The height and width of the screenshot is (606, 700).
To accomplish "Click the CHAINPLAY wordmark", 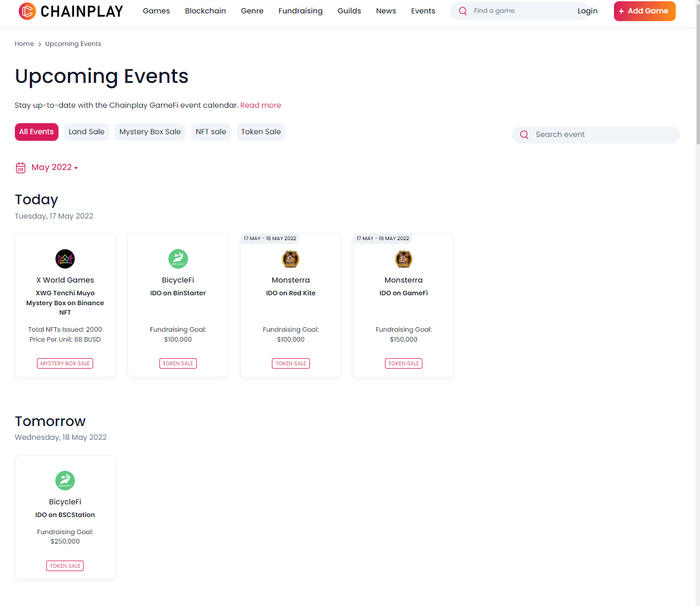I will coord(82,11).
